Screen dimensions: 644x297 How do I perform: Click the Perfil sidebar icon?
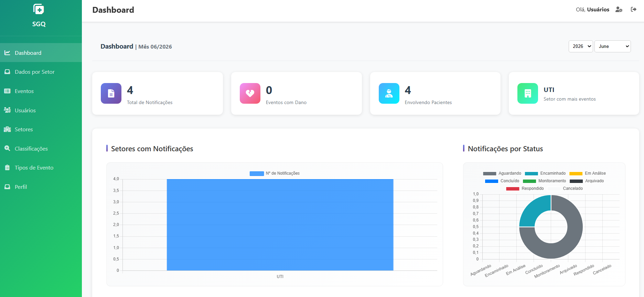[x=7, y=187]
